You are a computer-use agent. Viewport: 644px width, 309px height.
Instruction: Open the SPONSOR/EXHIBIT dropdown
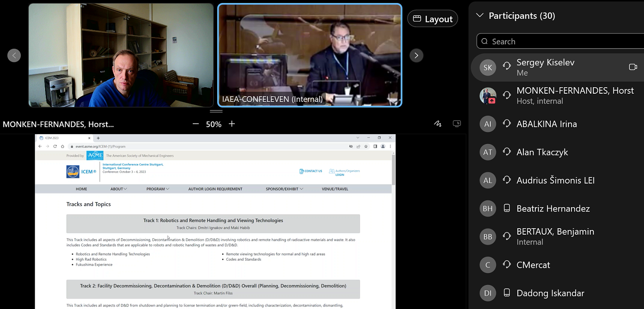click(284, 189)
